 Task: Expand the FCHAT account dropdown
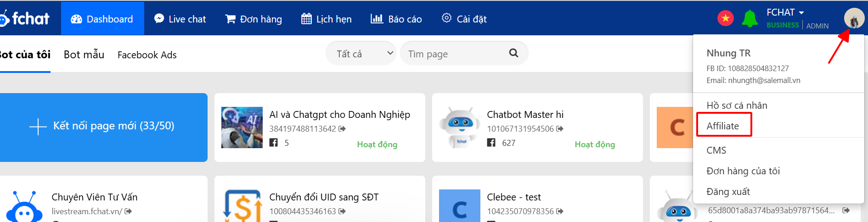point(785,13)
